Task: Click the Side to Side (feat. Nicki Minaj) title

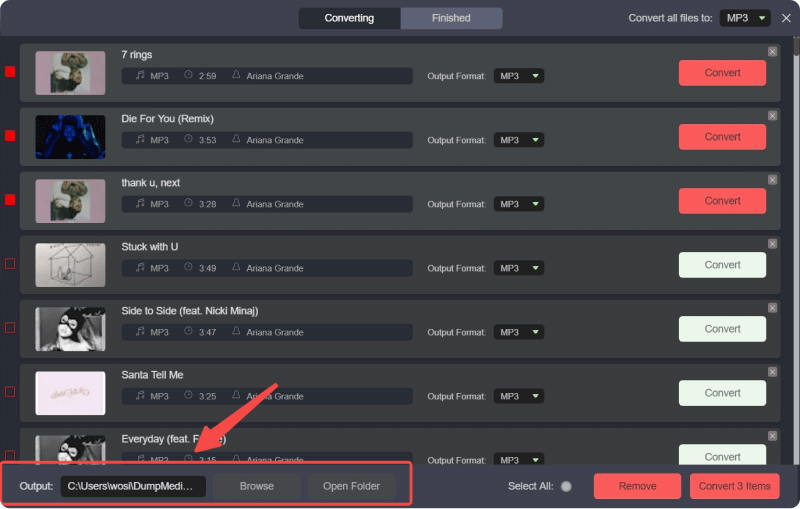Action: click(190, 311)
